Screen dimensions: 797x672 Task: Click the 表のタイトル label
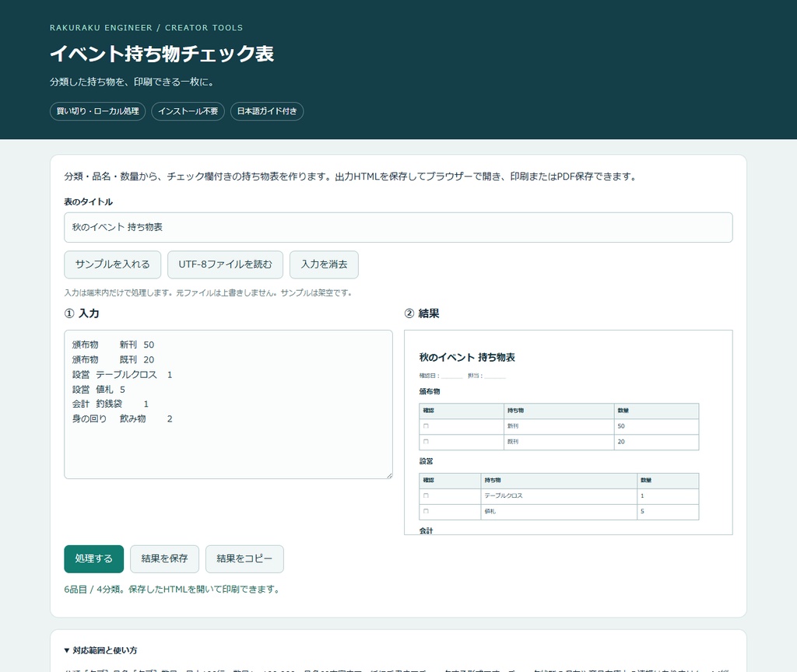point(89,201)
